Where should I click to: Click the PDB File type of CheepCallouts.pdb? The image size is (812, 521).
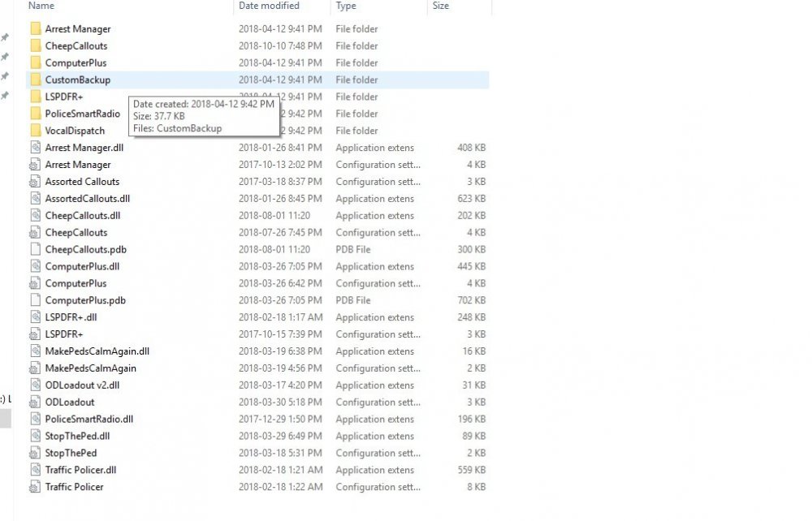point(352,249)
